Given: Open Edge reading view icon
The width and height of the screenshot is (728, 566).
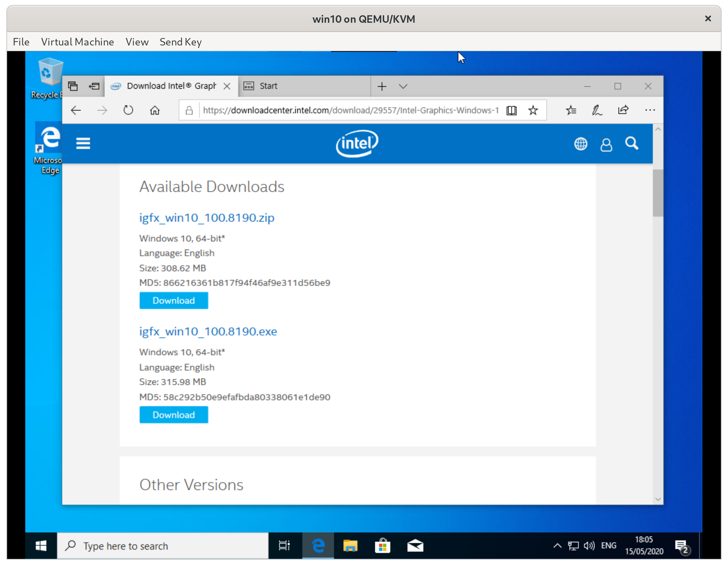Looking at the screenshot, I should [511, 110].
